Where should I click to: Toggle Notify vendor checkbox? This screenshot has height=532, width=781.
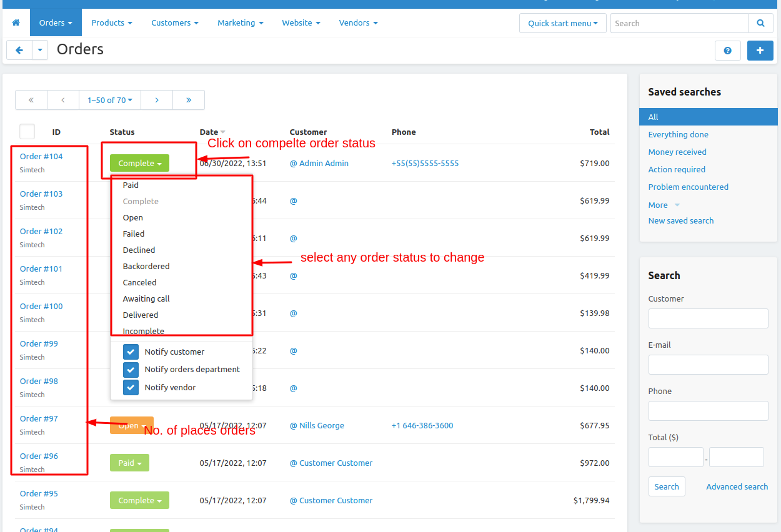pos(131,388)
